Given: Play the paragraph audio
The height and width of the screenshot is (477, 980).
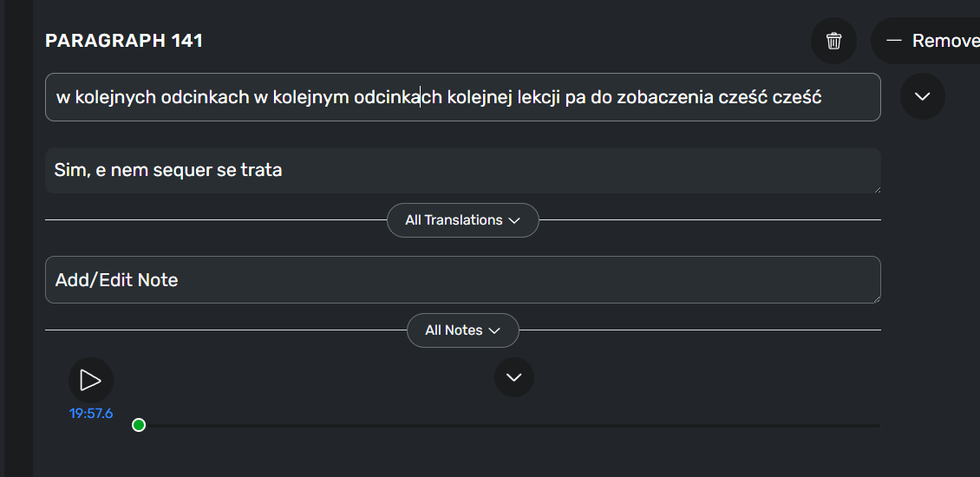Looking at the screenshot, I should (x=90, y=380).
